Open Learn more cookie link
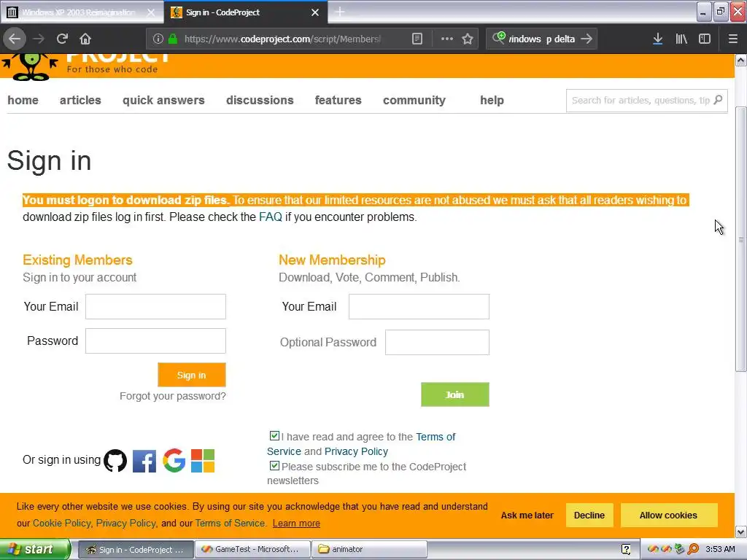747x560 pixels. (x=296, y=524)
